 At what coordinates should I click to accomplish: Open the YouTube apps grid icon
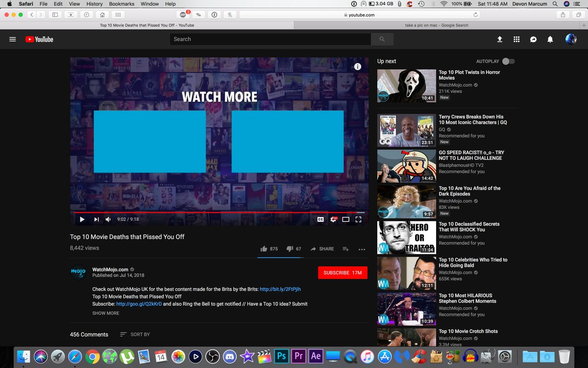coord(516,39)
